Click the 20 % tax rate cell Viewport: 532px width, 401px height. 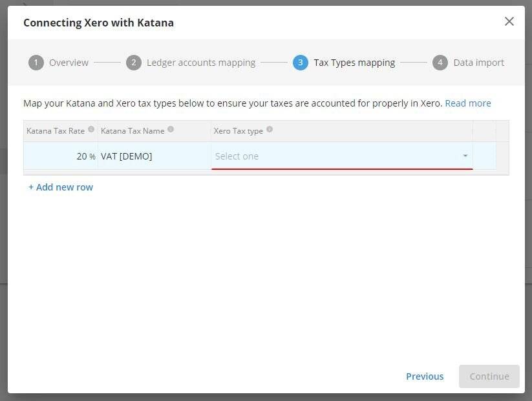tap(61, 156)
